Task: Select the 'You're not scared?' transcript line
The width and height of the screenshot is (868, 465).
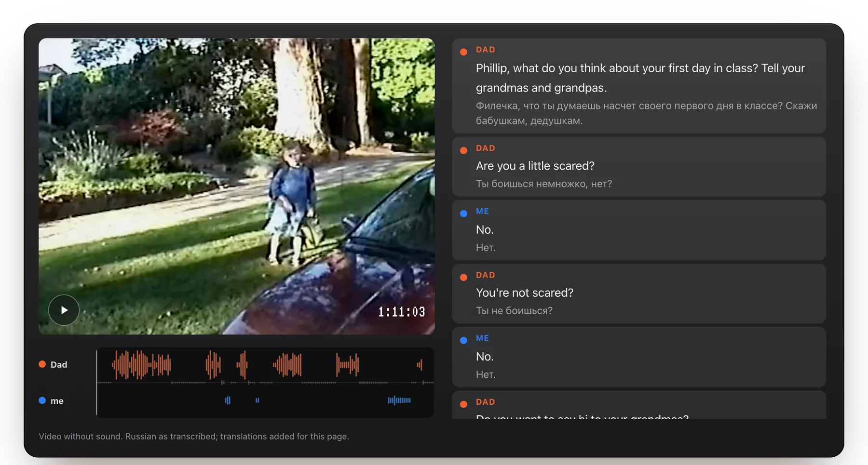Action: (x=639, y=293)
